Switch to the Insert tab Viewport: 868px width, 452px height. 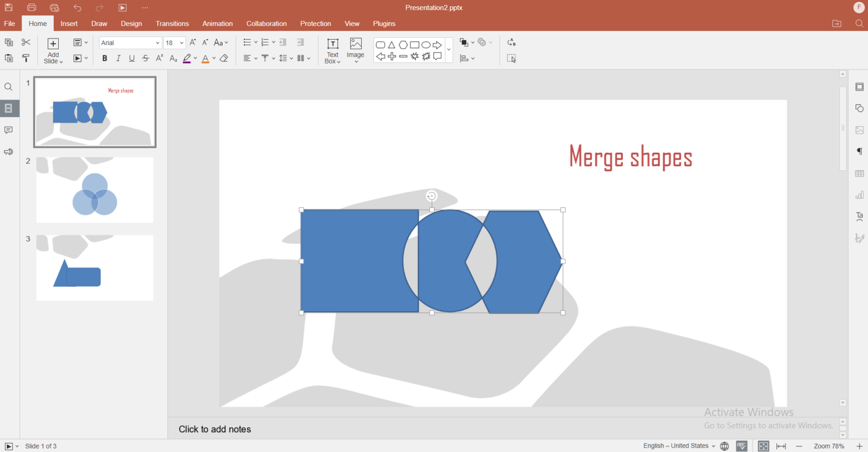click(69, 24)
